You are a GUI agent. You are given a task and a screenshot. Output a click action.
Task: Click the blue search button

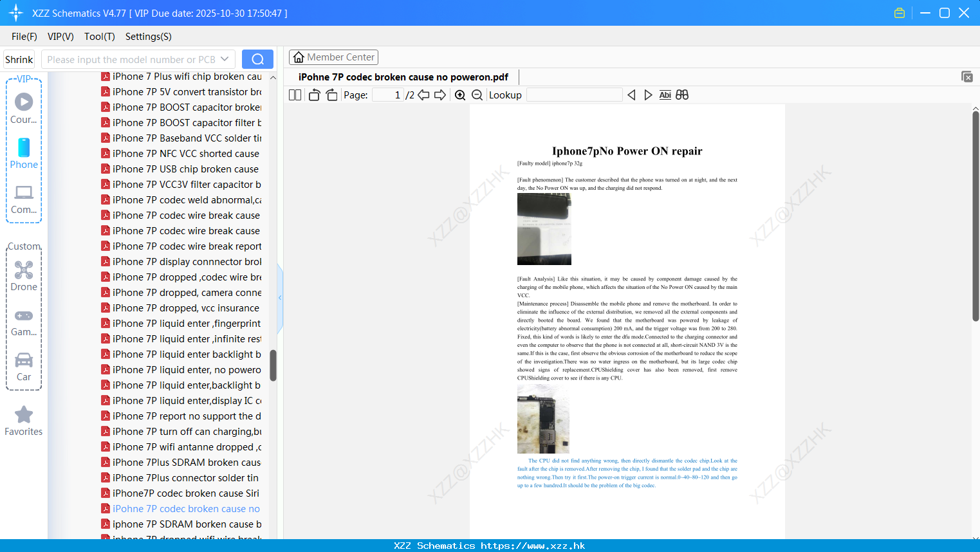257,59
